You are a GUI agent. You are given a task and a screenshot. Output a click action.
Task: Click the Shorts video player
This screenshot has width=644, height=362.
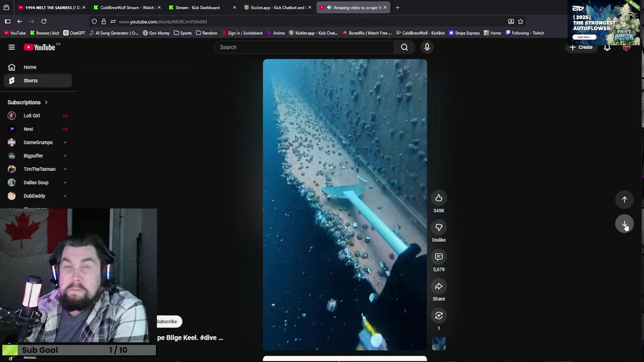click(345, 205)
